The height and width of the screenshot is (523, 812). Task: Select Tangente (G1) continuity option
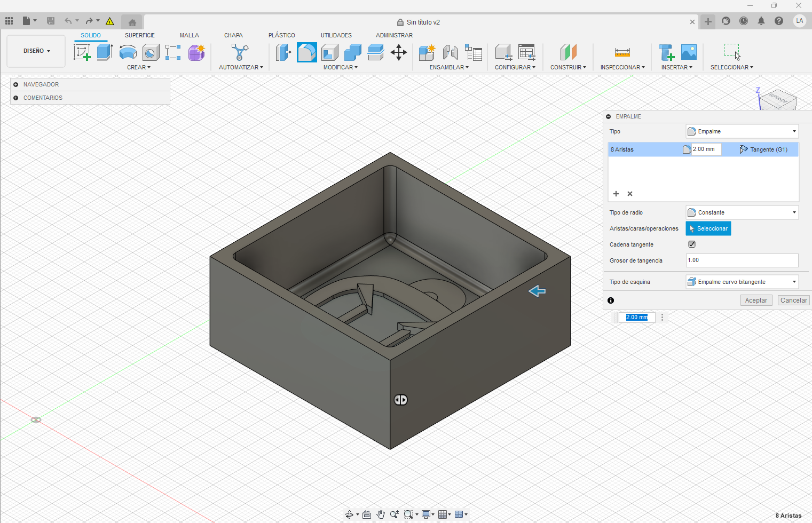tap(764, 149)
